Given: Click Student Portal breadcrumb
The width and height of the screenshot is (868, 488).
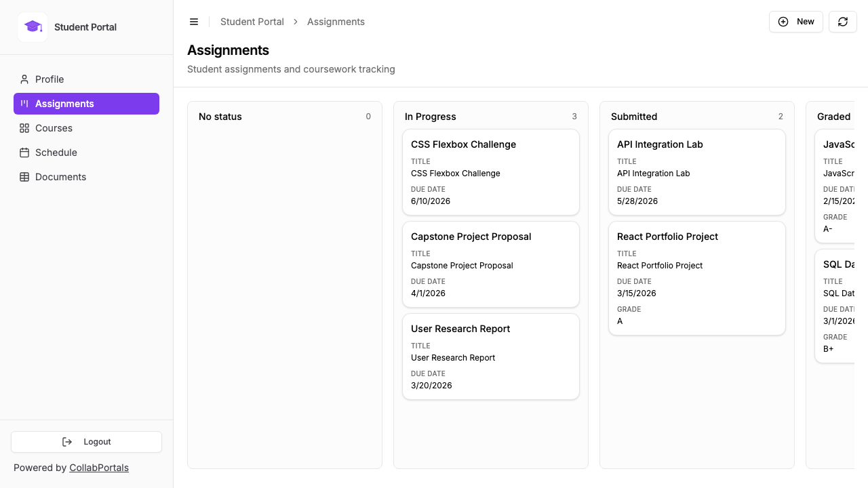Looking at the screenshot, I should pos(252,22).
